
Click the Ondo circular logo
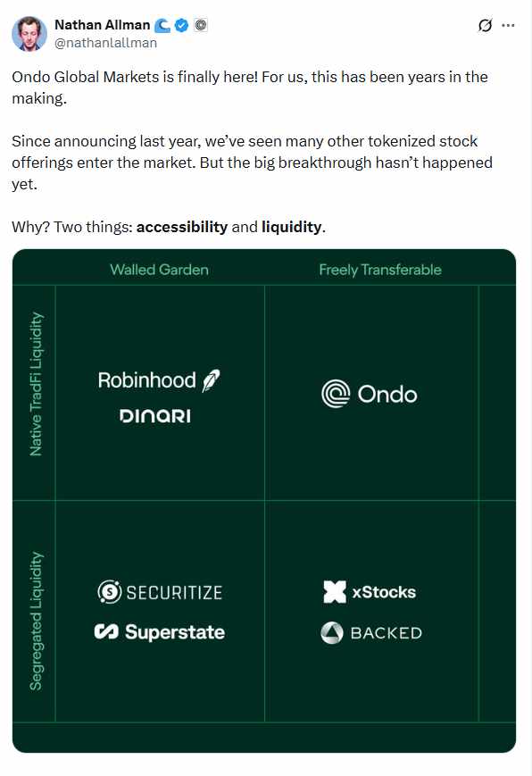[x=336, y=394]
